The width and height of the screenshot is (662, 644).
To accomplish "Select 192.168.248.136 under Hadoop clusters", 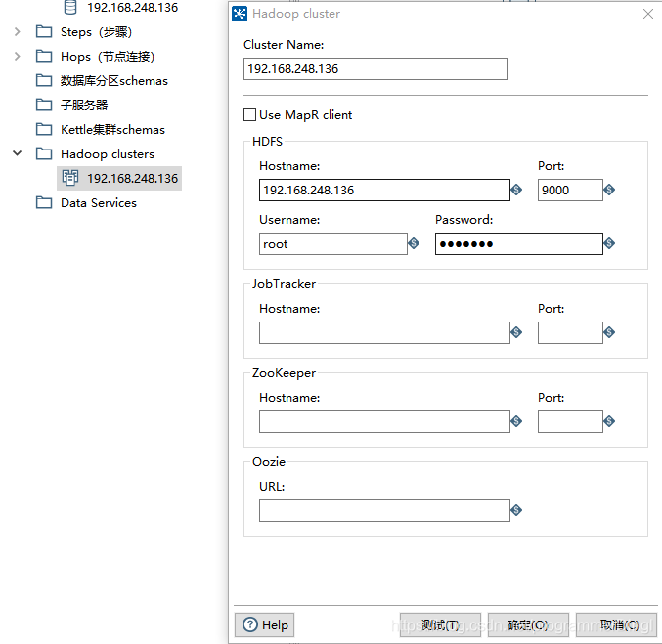I will 133,178.
